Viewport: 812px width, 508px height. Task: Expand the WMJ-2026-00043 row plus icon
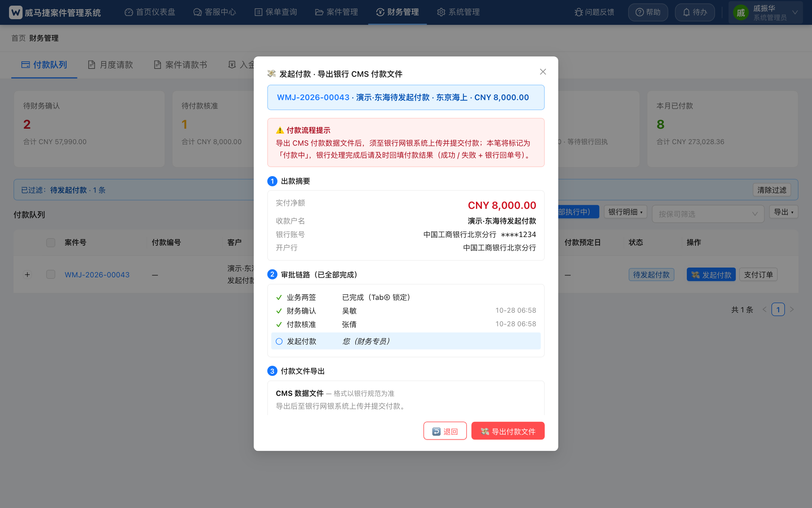tap(27, 275)
